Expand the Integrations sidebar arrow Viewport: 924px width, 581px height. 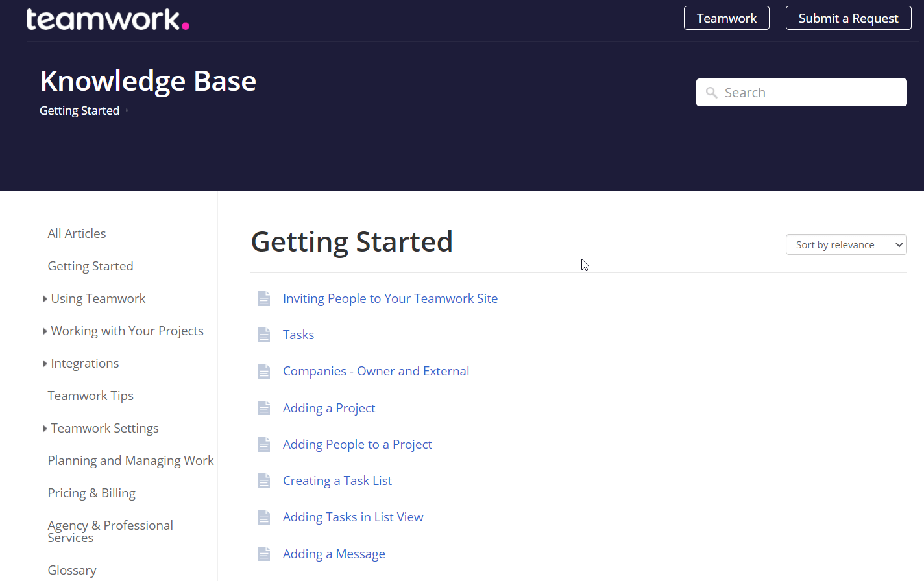[45, 364]
